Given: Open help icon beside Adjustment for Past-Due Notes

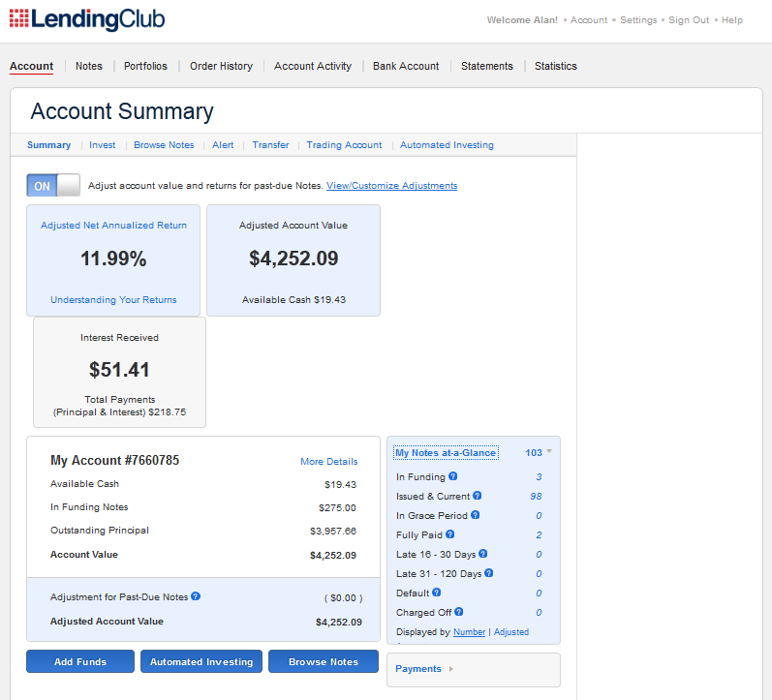Looking at the screenshot, I should coord(196,596).
